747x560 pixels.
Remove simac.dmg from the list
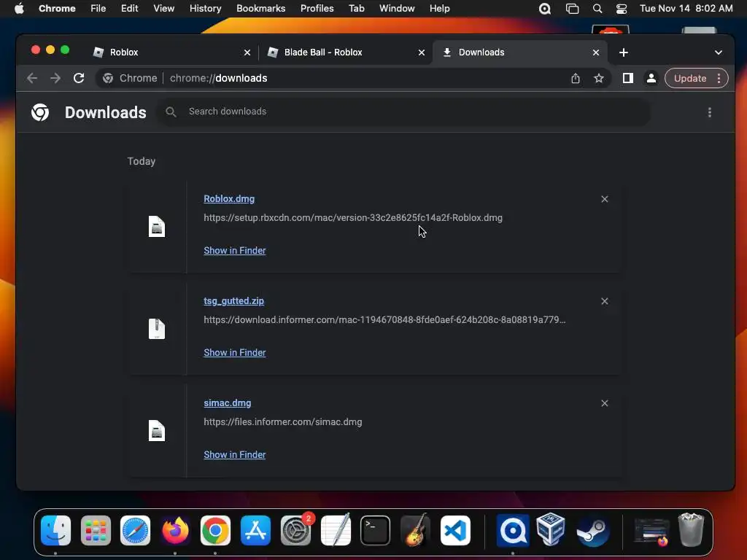point(605,403)
